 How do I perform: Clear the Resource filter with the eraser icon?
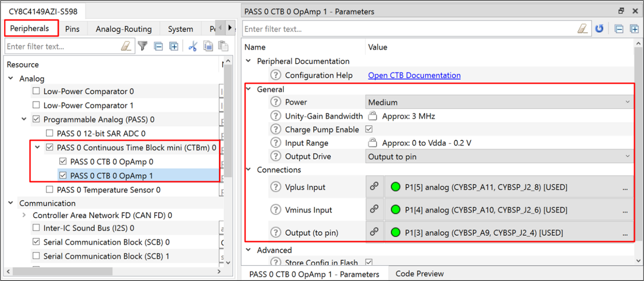point(126,46)
